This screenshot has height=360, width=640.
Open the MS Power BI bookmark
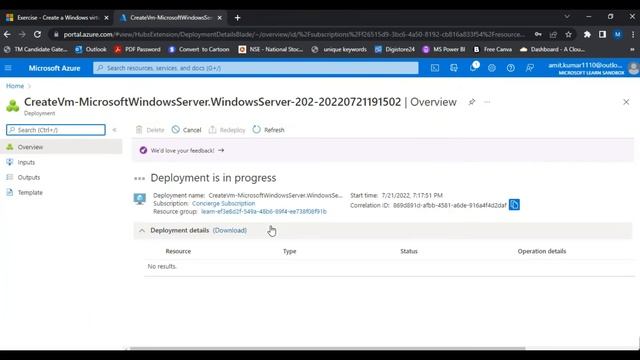pos(444,49)
